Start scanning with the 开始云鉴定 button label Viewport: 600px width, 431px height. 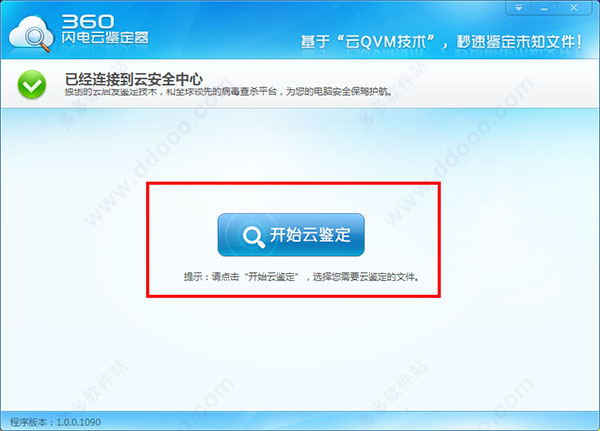click(310, 235)
